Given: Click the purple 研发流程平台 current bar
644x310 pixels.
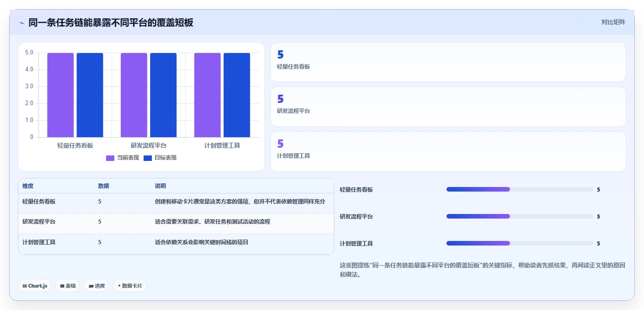Looking at the screenshot, I should [134, 95].
